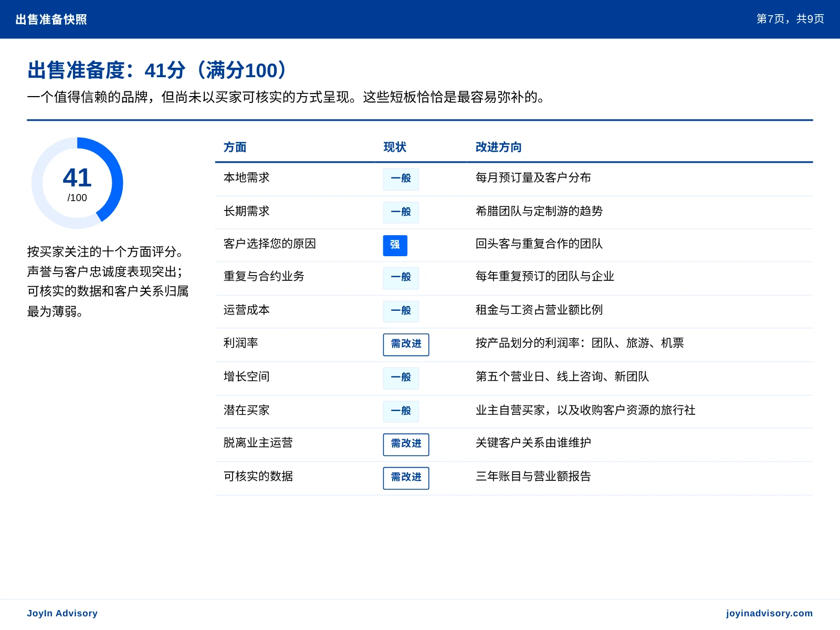The width and height of the screenshot is (840, 630).
Task: Click 需改进 badge in 可核实的数据 row
Action: pyautogui.click(x=406, y=478)
